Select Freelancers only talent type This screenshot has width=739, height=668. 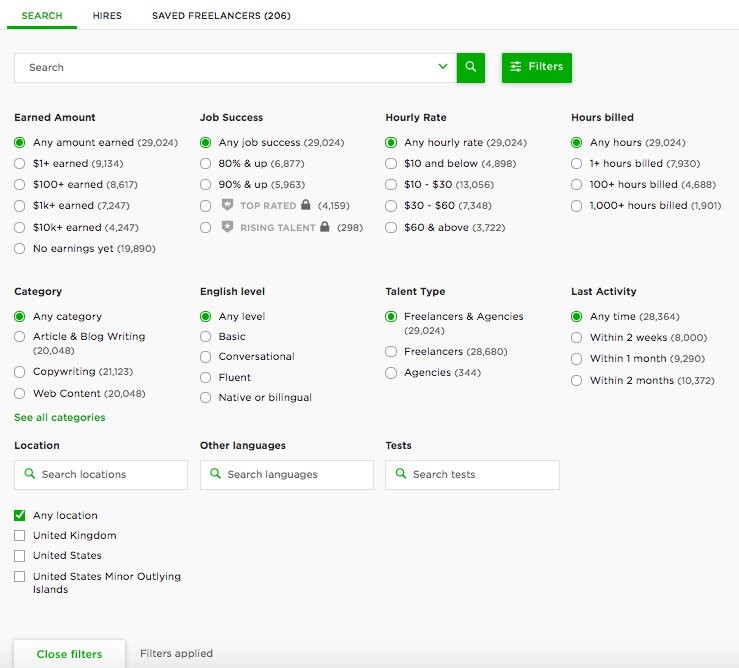point(391,352)
